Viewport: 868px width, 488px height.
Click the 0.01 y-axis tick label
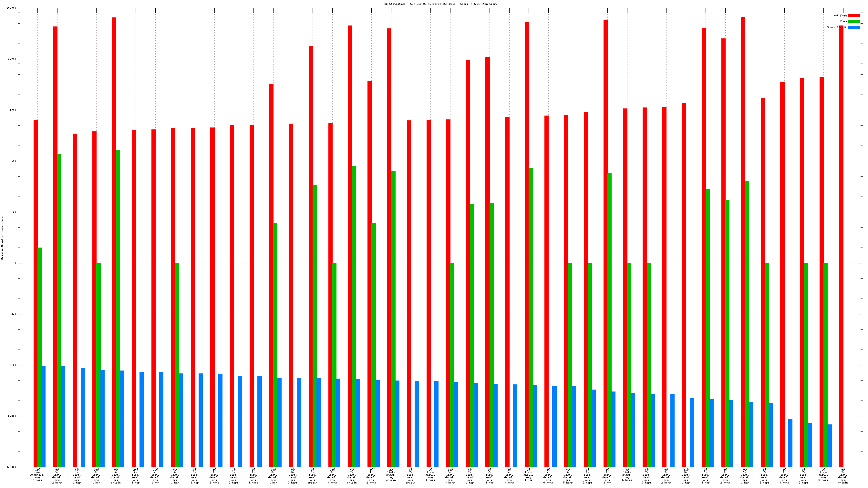tap(13, 365)
